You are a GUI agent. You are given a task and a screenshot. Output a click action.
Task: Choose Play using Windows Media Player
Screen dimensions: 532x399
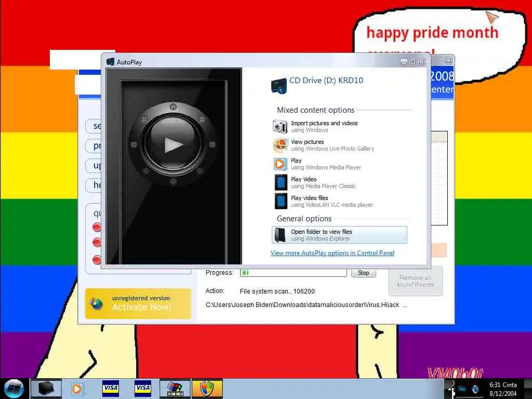(317, 164)
